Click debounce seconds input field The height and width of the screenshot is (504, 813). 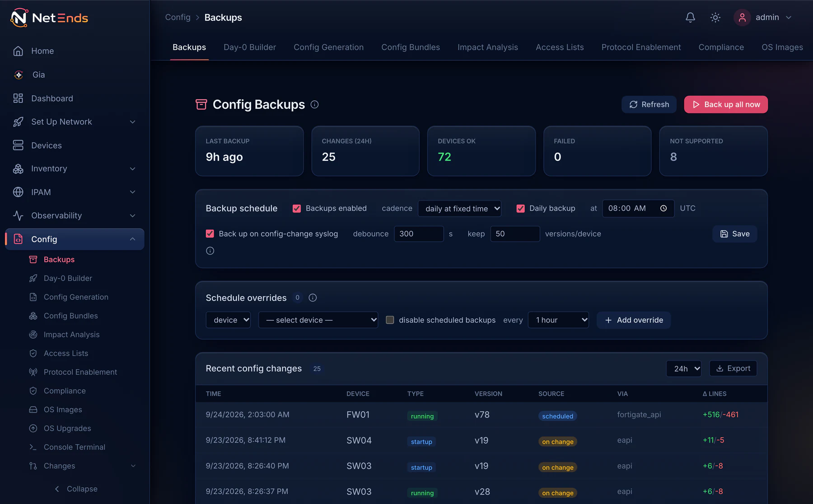(419, 234)
